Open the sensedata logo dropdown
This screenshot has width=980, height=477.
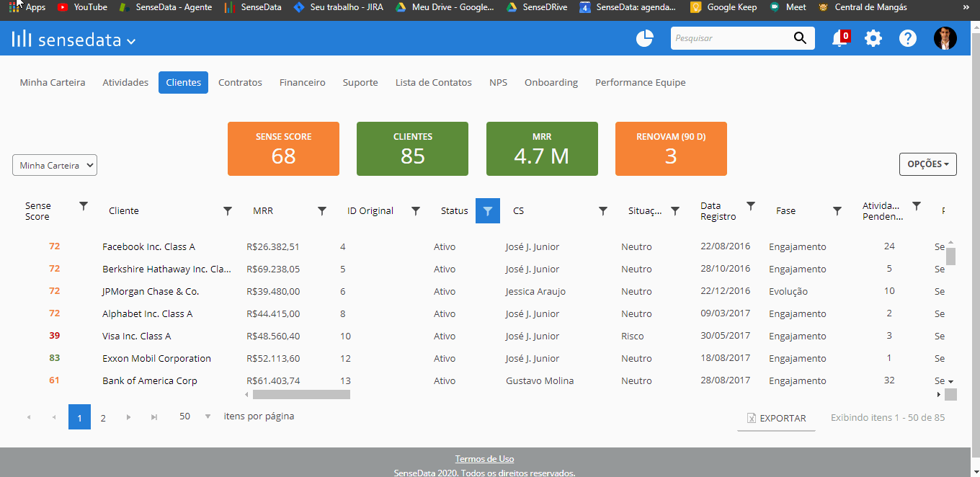pos(74,40)
